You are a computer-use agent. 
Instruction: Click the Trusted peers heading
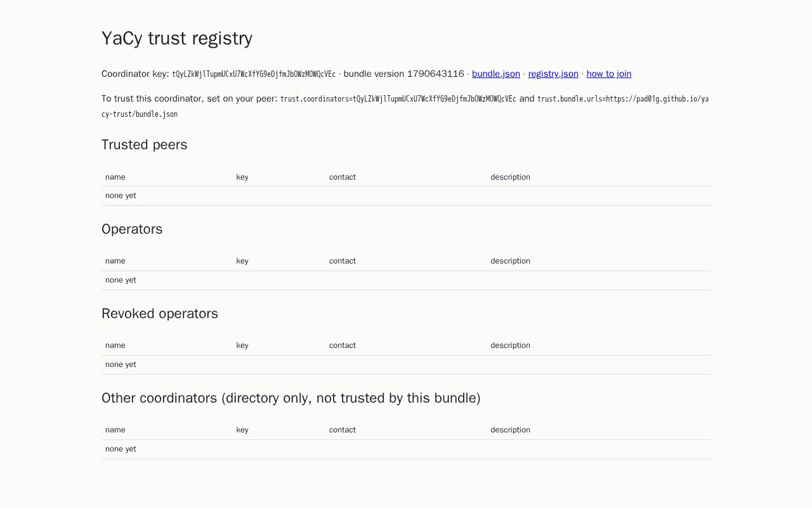[145, 145]
